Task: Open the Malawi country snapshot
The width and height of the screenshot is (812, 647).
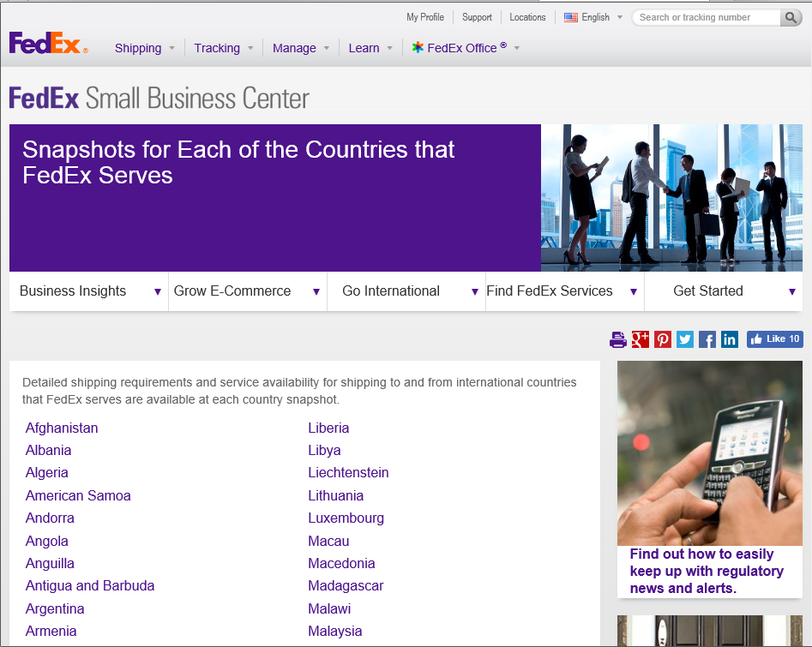Action: [329, 608]
